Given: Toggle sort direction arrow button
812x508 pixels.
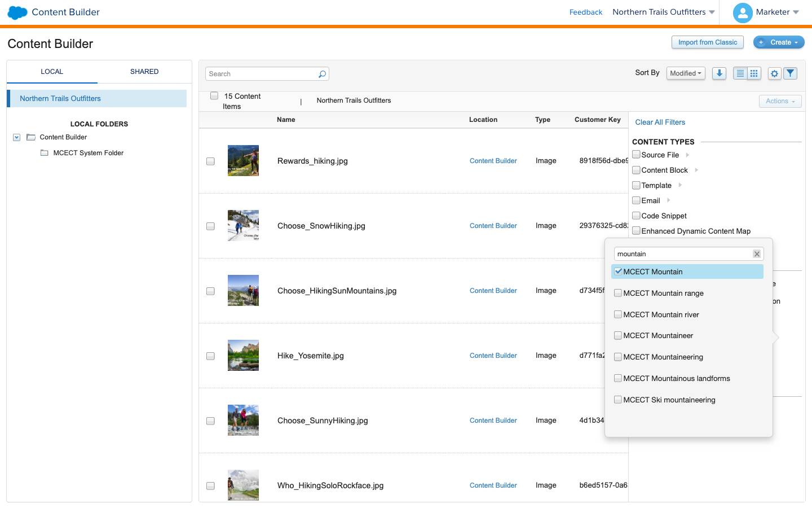Looking at the screenshot, I should tap(719, 73).
